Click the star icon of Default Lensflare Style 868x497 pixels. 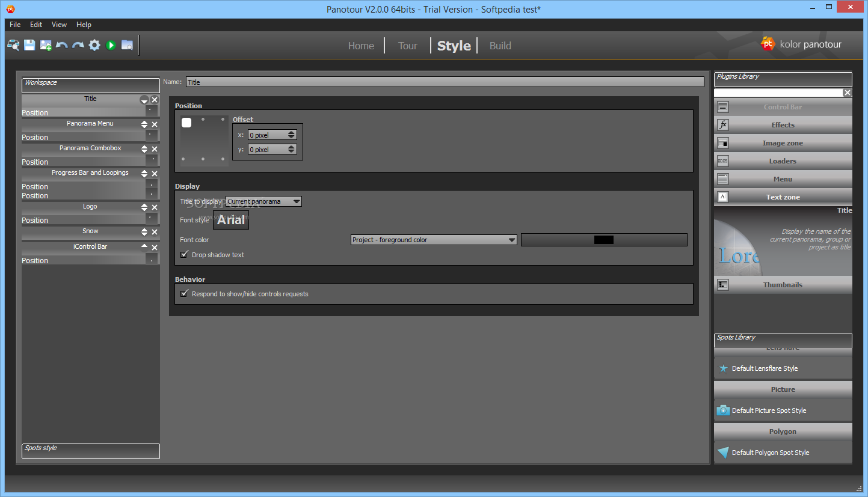[x=724, y=368]
